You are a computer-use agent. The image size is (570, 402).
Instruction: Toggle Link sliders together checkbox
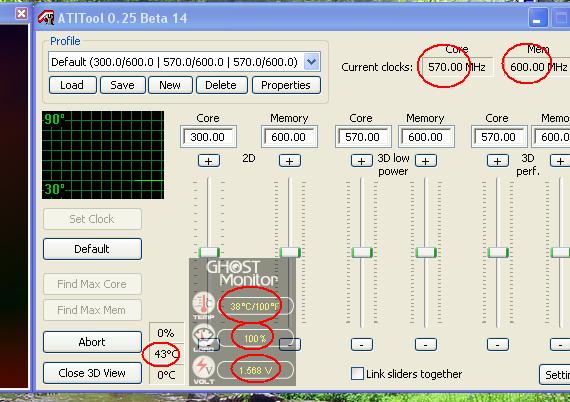(x=357, y=374)
